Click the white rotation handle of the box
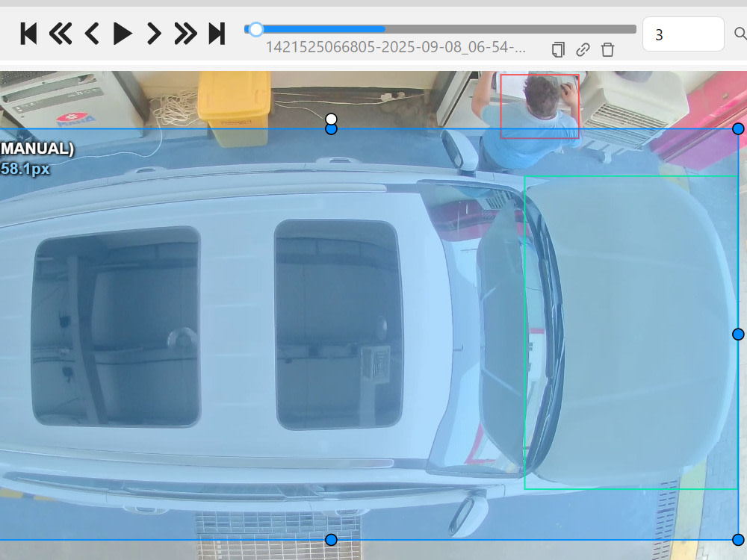Viewport: 747px width, 560px height. tap(331, 119)
